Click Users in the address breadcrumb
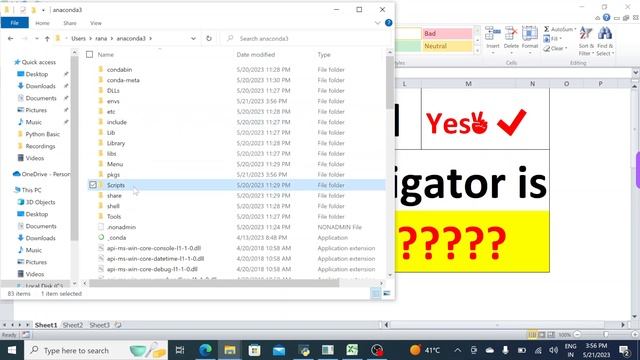This screenshot has height=360, width=640. pyautogui.click(x=78, y=38)
